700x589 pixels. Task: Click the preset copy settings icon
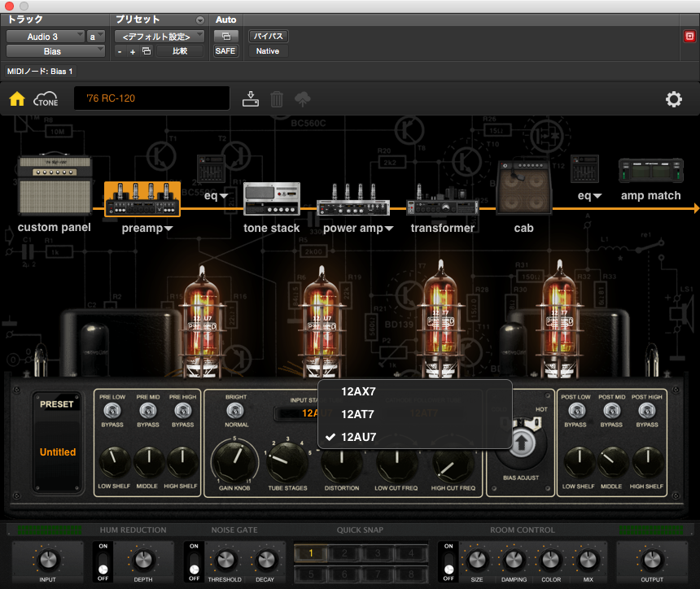coord(147,51)
